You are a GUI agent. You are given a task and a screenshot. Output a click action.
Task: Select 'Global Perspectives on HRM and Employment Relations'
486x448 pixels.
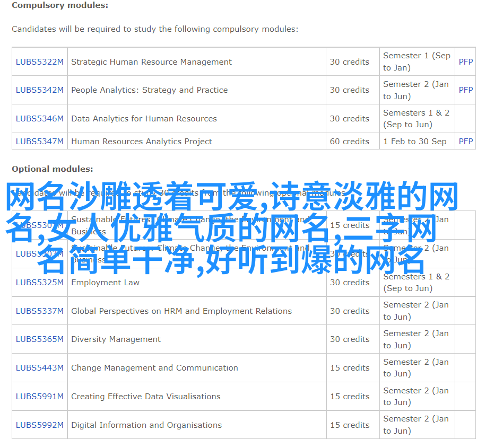point(181,311)
